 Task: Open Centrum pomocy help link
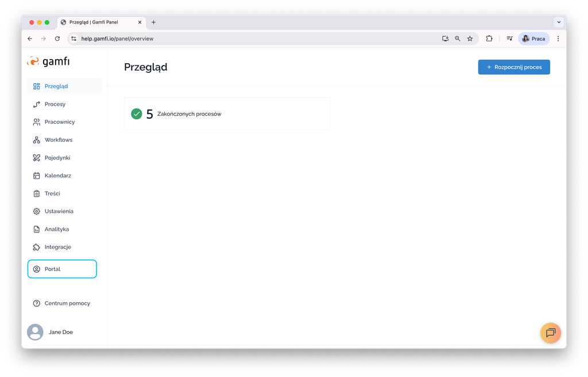[x=64, y=303]
